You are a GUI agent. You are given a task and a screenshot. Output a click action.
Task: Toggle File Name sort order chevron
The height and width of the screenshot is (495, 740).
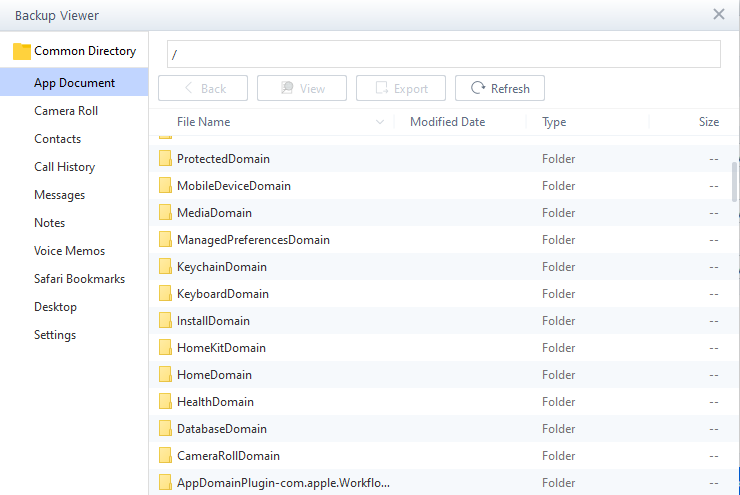tap(380, 122)
